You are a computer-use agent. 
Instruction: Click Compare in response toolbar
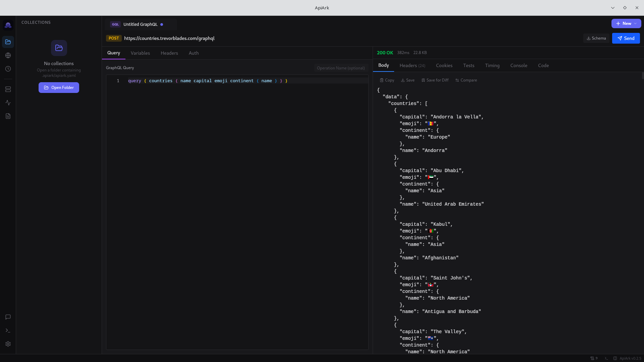tap(466, 80)
